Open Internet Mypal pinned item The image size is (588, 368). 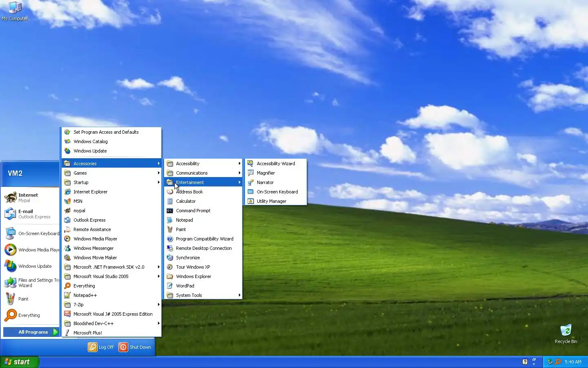[31, 197]
